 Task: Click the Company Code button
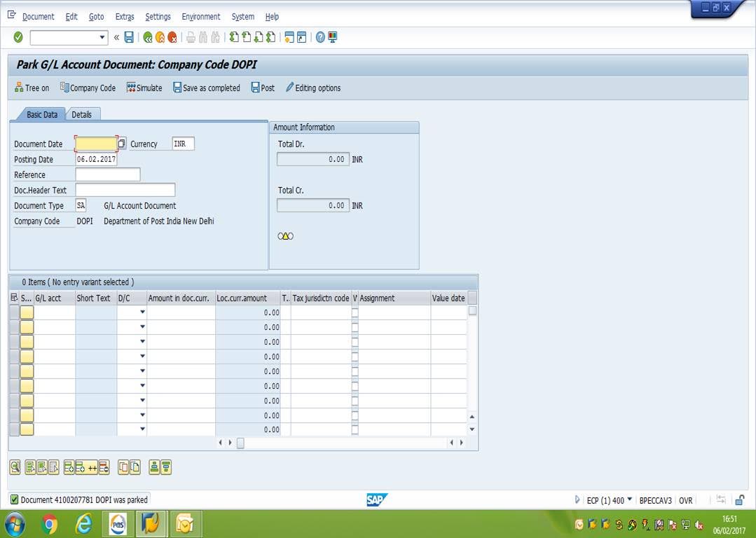tap(87, 88)
